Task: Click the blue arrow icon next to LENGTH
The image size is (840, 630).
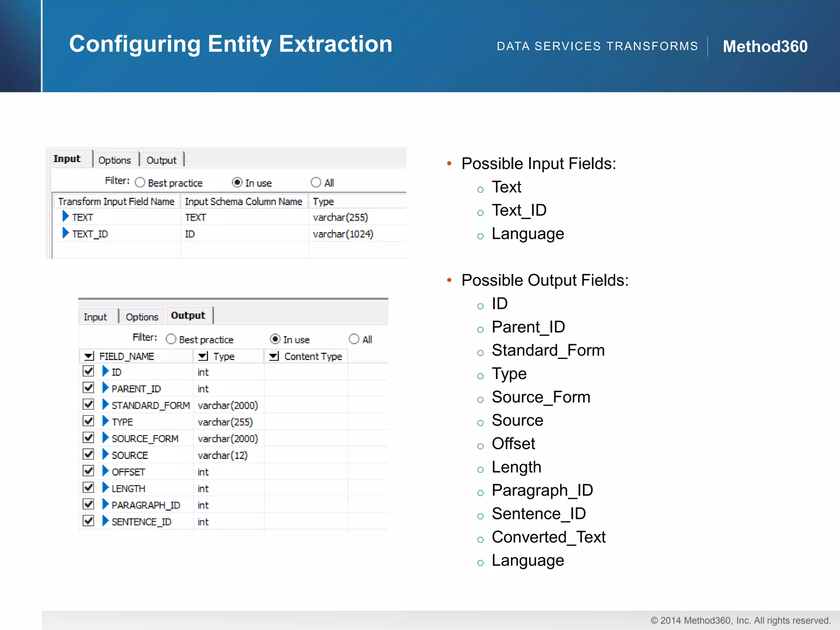Action: (105, 488)
